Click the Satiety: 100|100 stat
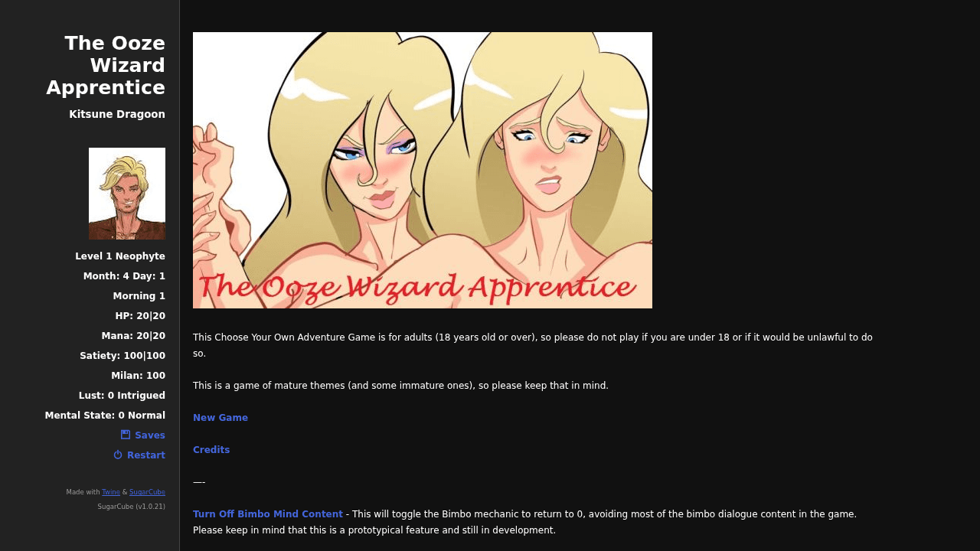Viewport: 980px width, 551px height. [122, 356]
